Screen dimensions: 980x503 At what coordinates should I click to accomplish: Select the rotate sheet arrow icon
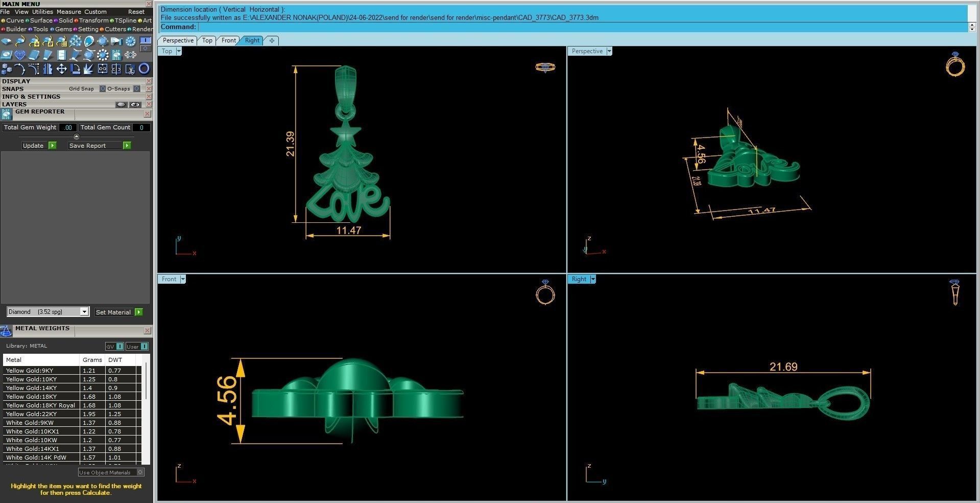pyautogui.click(x=75, y=68)
